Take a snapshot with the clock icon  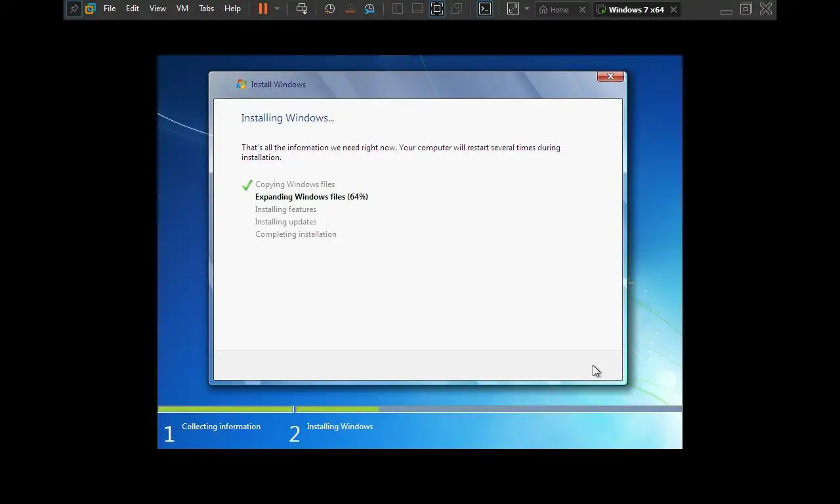[330, 9]
